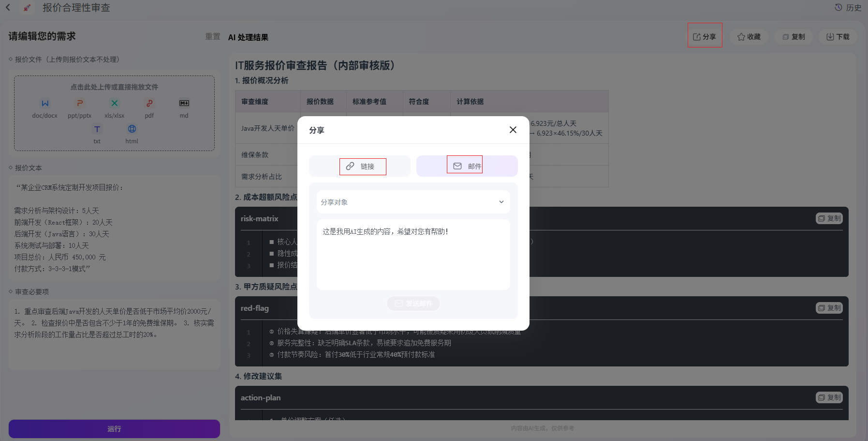Close the 分享 share dialog

point(513,130)
